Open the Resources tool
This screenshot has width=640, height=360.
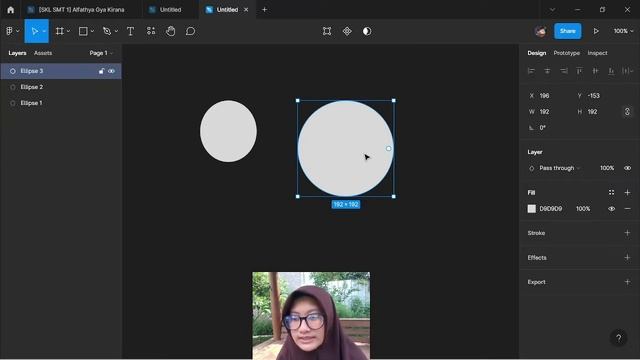151,31
